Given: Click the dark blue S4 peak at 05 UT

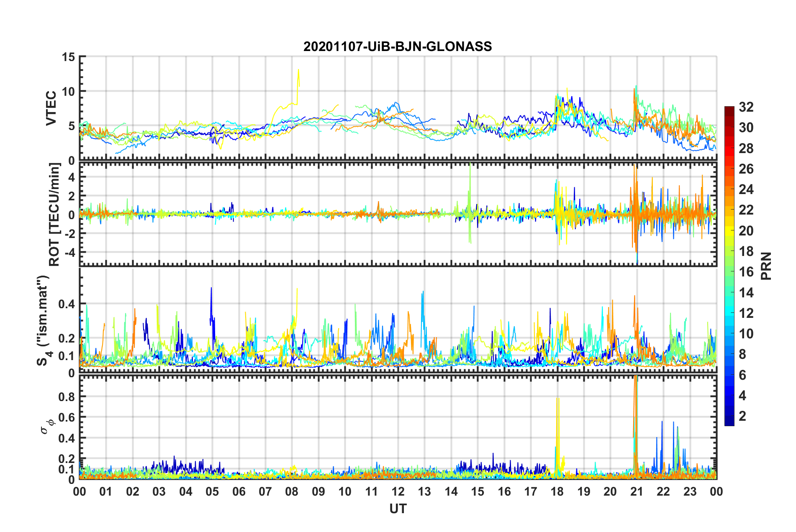Looking at the screenshot, I should [211, 289].
